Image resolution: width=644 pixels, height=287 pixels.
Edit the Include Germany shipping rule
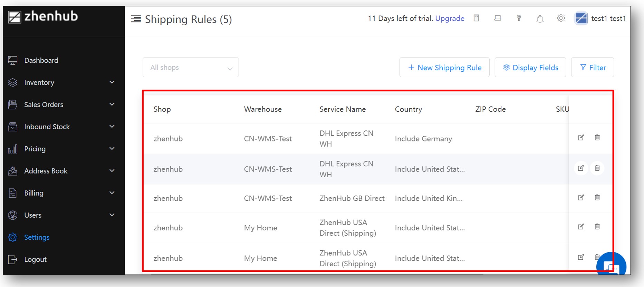581,137
